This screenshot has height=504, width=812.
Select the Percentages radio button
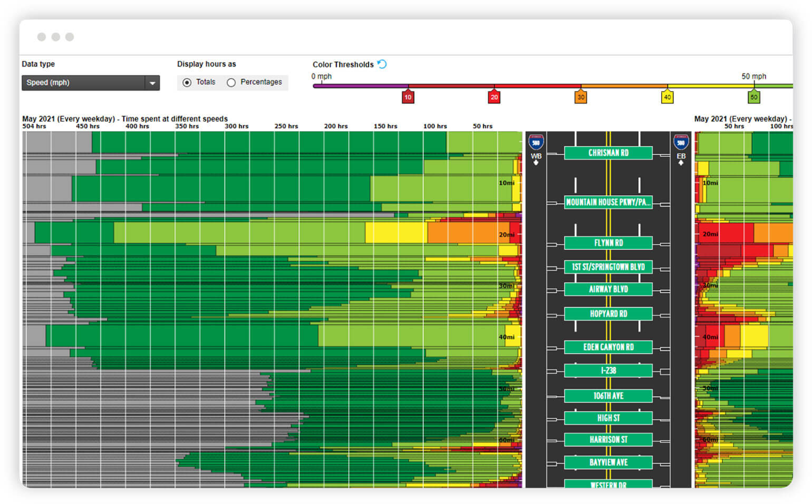tap(231, 83)
